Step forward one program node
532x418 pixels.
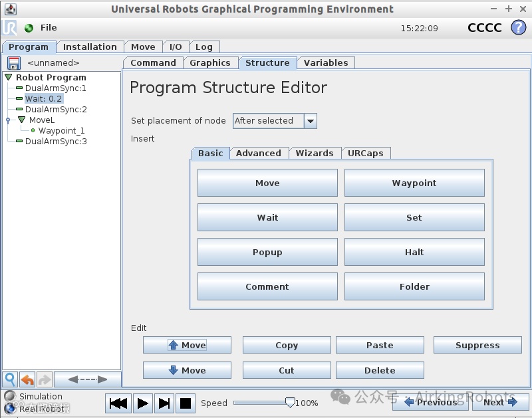point(164,403)
